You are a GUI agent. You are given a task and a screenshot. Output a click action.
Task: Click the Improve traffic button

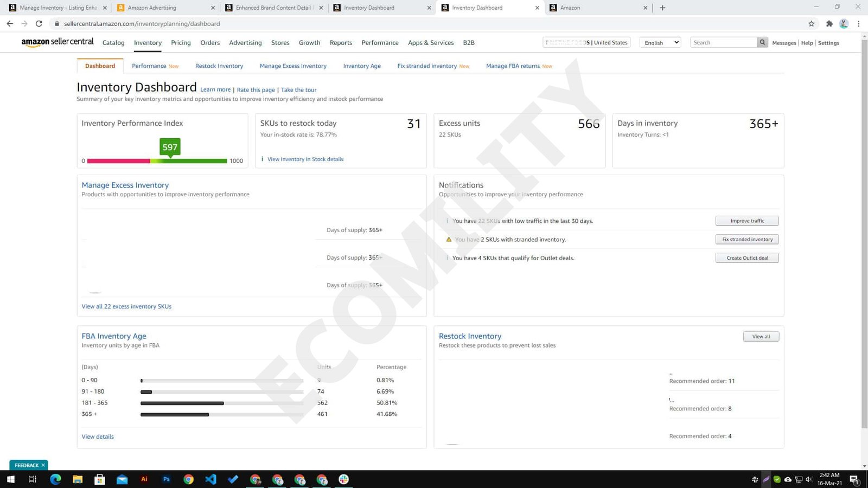747,221
